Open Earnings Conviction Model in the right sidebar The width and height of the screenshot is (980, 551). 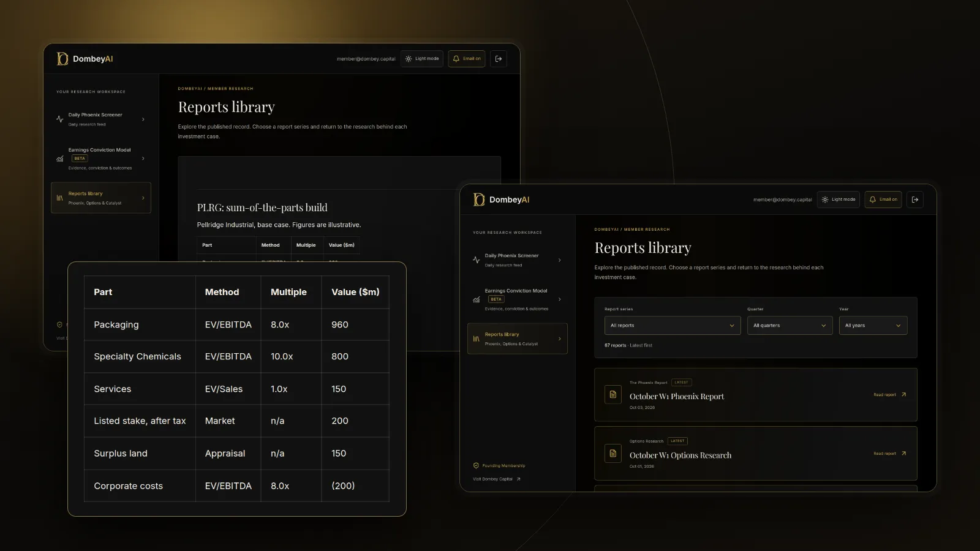click(x=518, y=299)
